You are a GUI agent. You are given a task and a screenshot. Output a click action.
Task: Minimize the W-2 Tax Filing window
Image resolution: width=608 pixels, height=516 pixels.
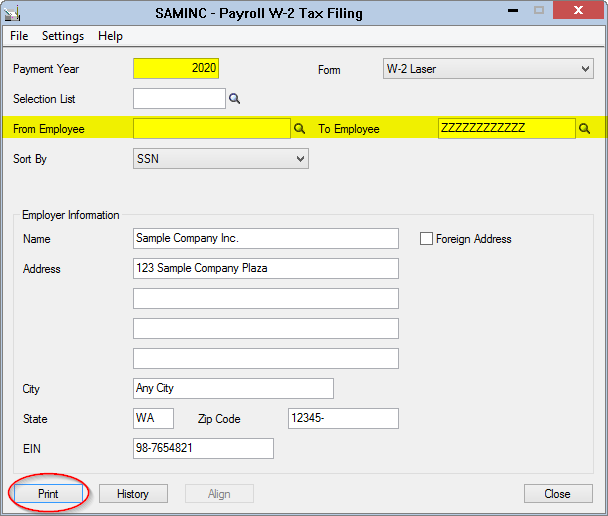[513, 10]
